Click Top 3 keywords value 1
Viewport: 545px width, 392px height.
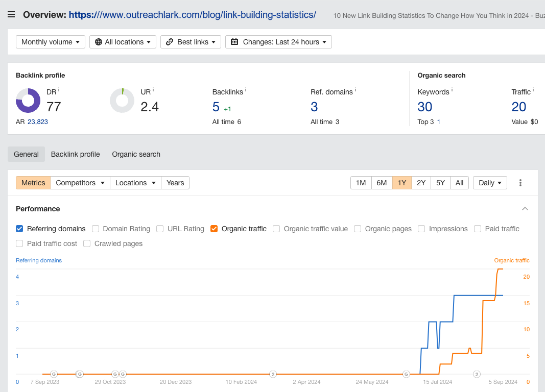coord(439,122)
